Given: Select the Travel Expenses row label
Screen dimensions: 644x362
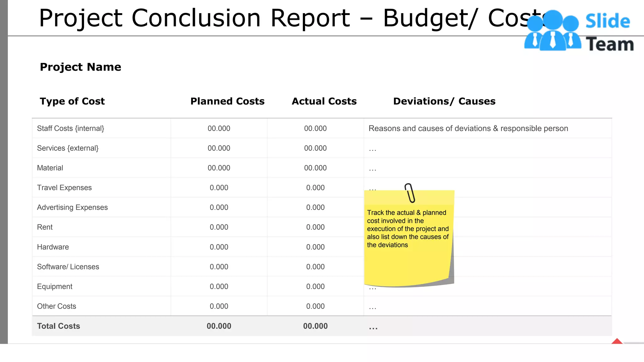Looking at the screenshot, I should [x=64, y=188].
